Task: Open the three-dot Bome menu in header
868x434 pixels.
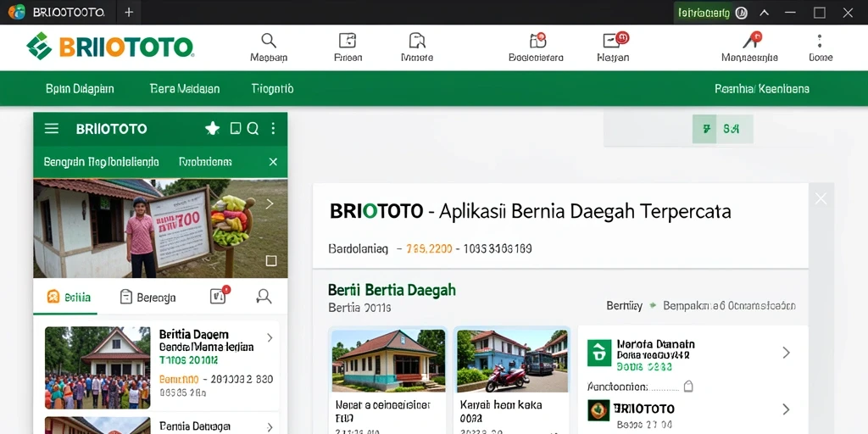Action: (x=820, y=41)
